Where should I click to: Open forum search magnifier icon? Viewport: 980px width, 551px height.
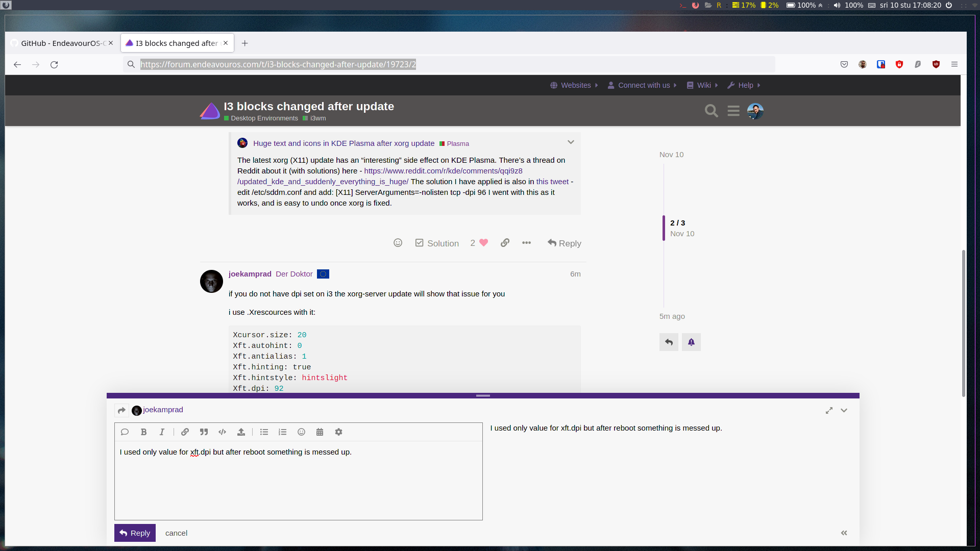pos(711,111)
